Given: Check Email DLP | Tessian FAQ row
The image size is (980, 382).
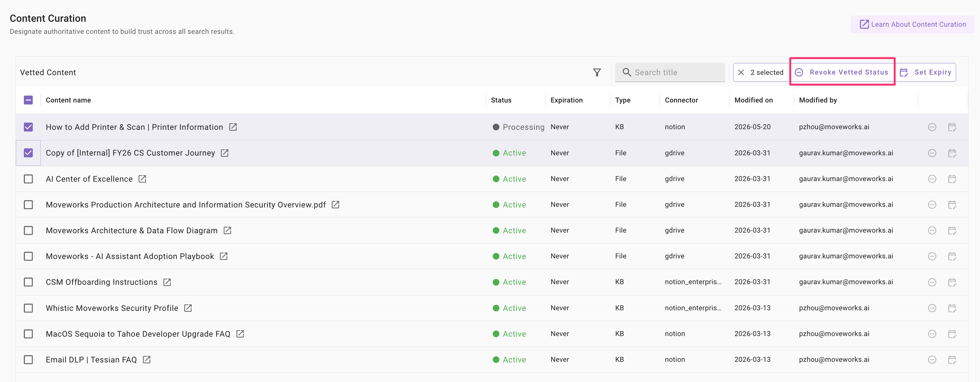Looking at the screenshot, I should tap(28, 360).
